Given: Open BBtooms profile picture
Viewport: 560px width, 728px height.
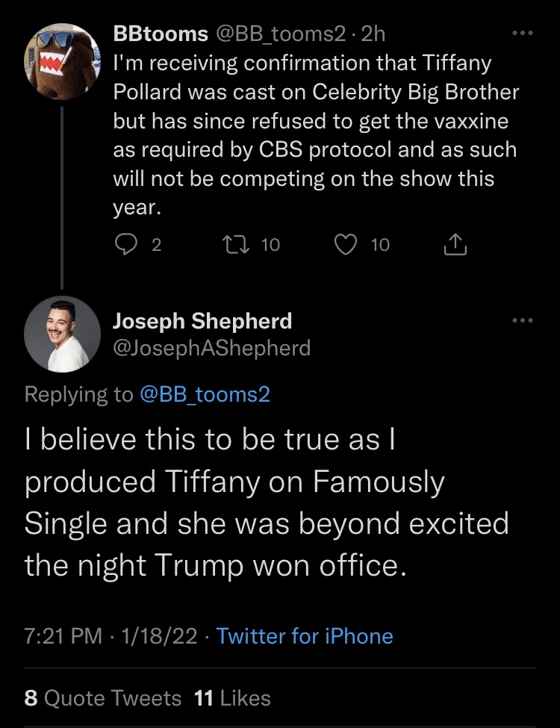Looking at the screenshot, I should pyautogui.click(x=62, y=61).
